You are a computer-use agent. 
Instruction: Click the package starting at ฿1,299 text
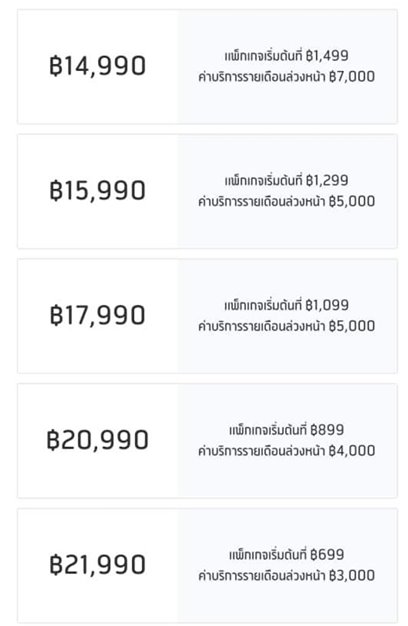(x=286, y=180)
